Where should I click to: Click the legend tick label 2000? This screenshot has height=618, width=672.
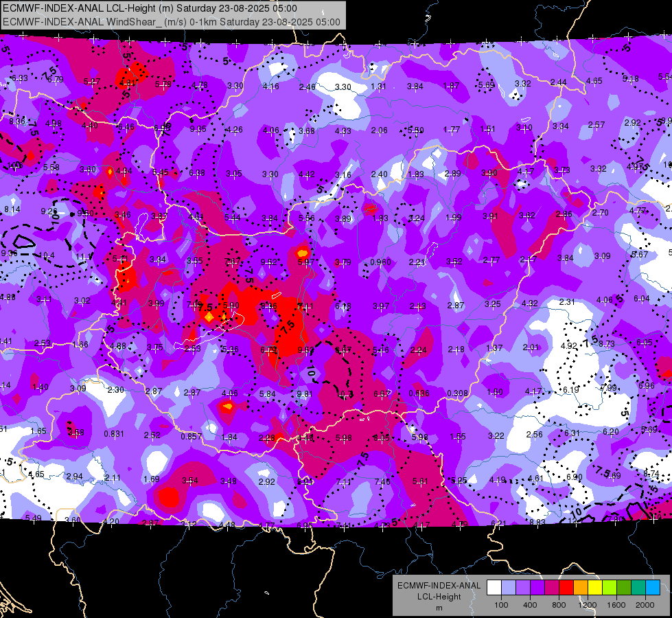[645, 605]
